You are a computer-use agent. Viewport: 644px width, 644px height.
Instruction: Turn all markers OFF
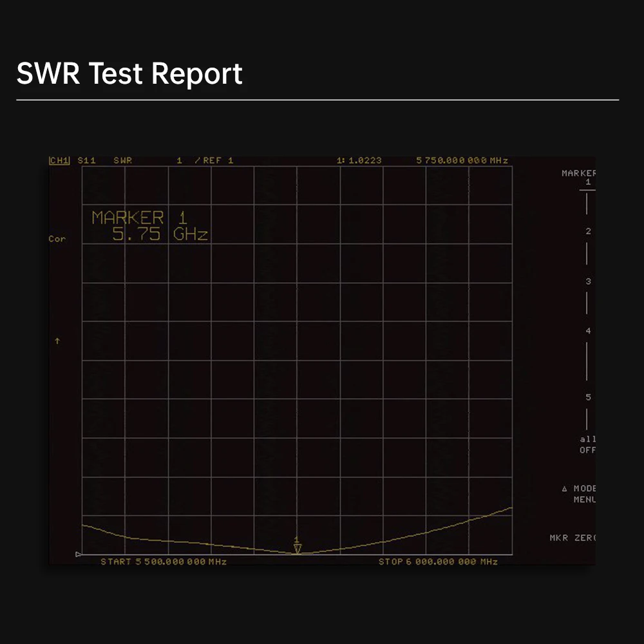587,444
